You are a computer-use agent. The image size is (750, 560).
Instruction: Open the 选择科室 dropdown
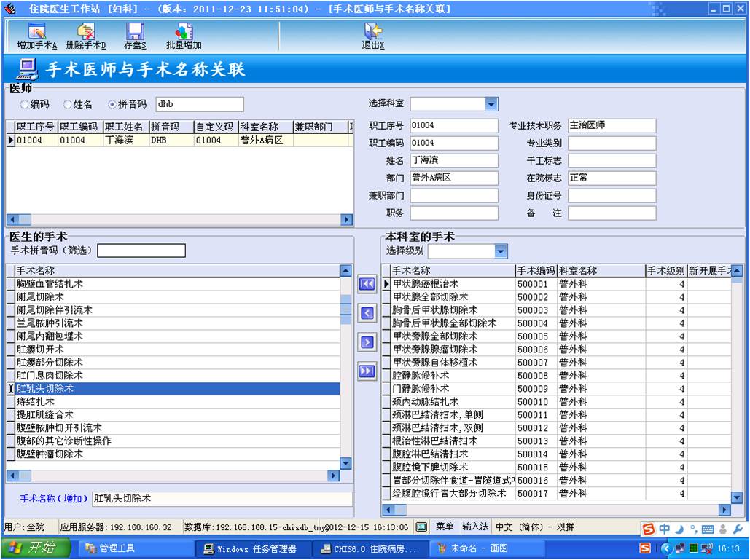coord(491,104)
